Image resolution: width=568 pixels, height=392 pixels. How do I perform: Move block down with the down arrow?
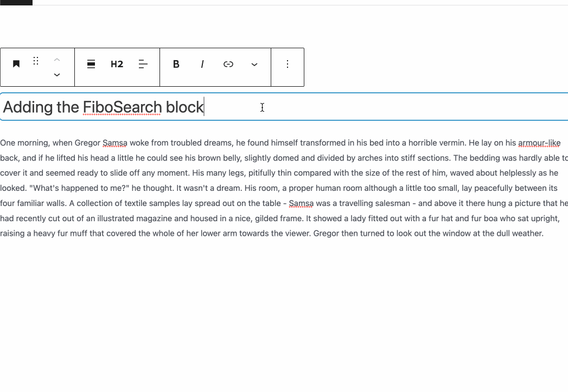click(57, 75)
